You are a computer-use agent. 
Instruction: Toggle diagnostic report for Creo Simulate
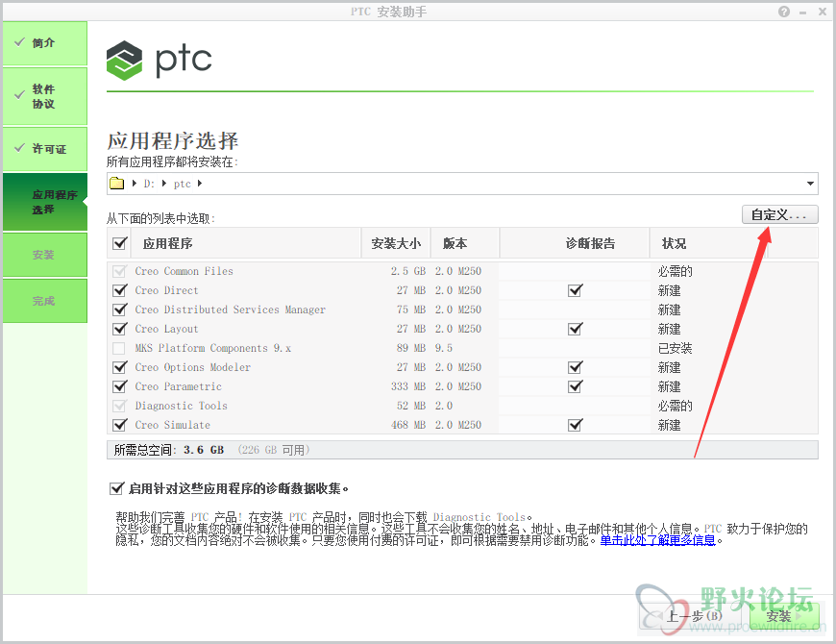576,424
